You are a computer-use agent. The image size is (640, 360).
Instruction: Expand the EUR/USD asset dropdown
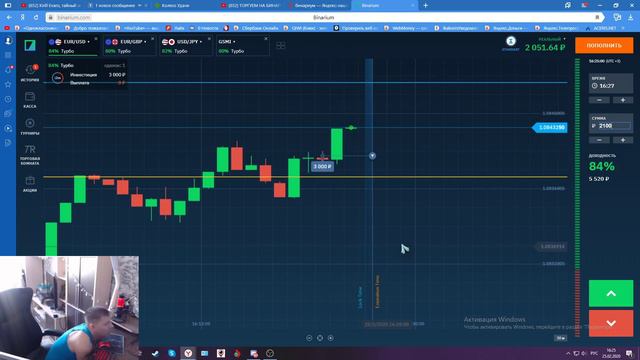(x=89, y=42)
